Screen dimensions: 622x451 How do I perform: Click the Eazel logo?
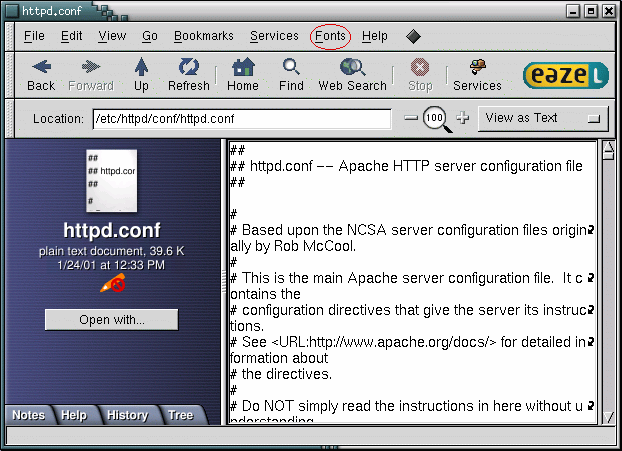click(x=566, y=75)
